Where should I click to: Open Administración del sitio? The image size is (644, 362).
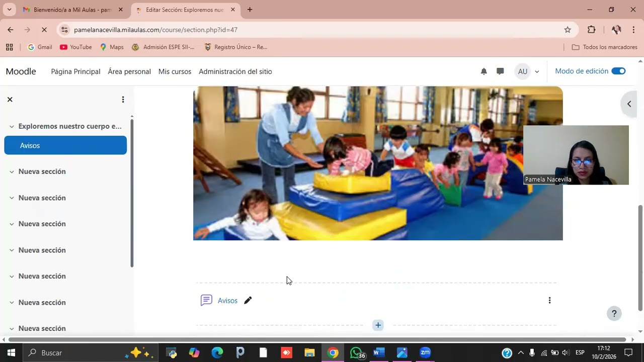click(235, 71)
